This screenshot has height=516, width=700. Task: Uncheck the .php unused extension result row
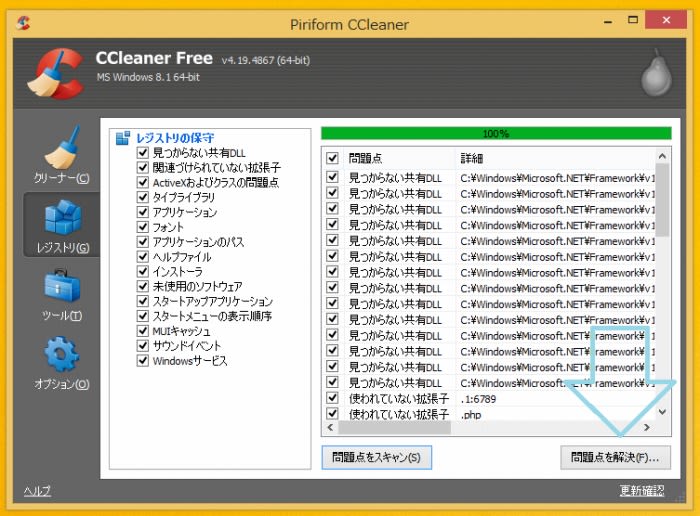coord(332,414)
